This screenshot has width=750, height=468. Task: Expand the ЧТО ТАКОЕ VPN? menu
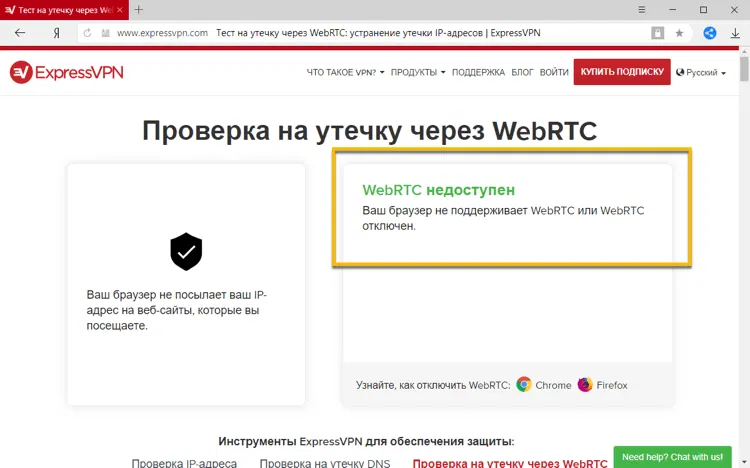click(345, 72)
